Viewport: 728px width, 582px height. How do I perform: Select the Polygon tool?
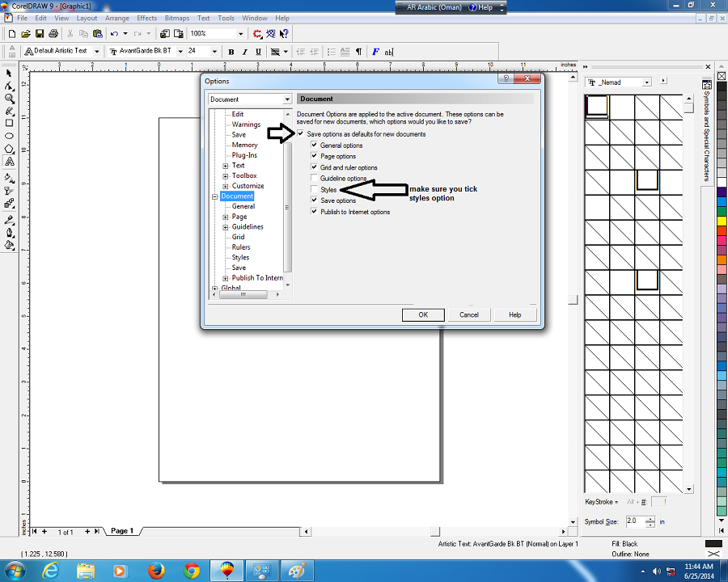9,149
